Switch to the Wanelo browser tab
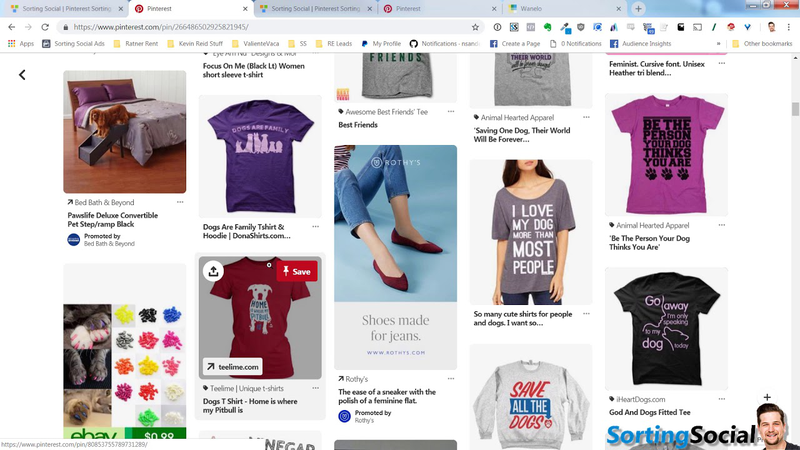The image size is (800, 450). (x=530, y=8)
